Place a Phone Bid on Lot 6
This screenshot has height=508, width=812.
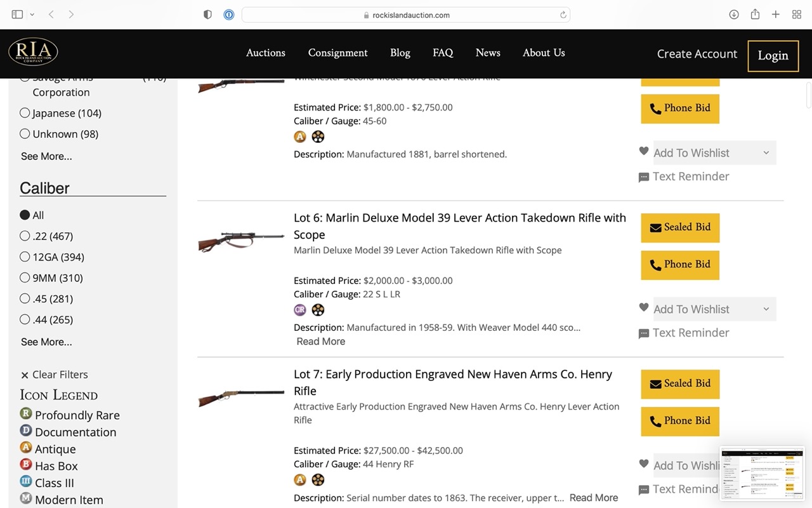[x=680, y=265]
